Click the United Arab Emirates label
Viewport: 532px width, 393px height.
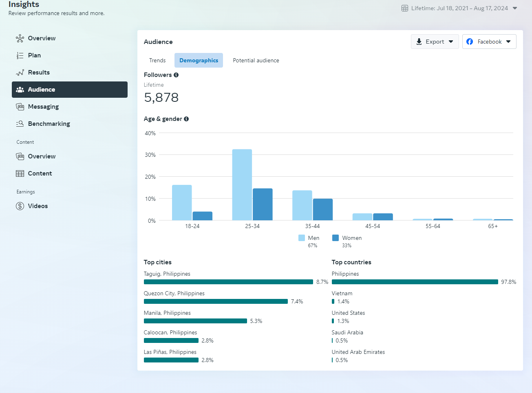(358, 352)
